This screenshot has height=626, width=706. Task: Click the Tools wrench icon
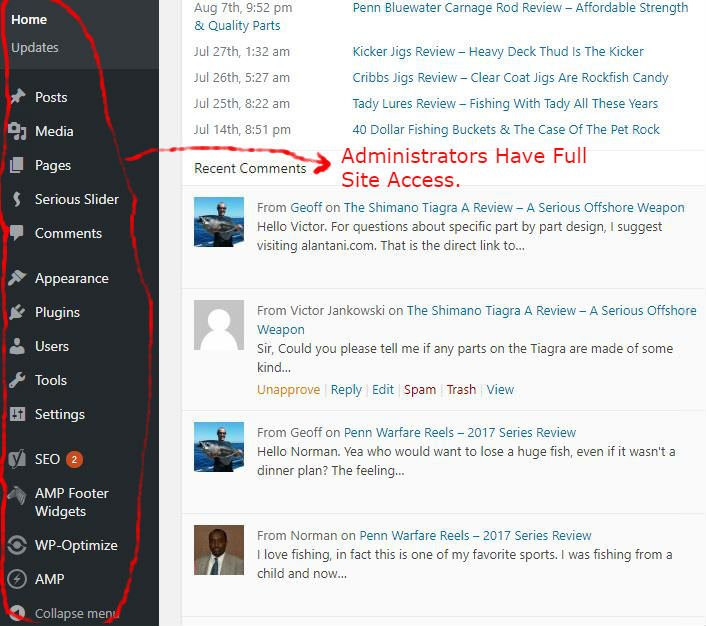pyautogui.click(x=17, y=380)
